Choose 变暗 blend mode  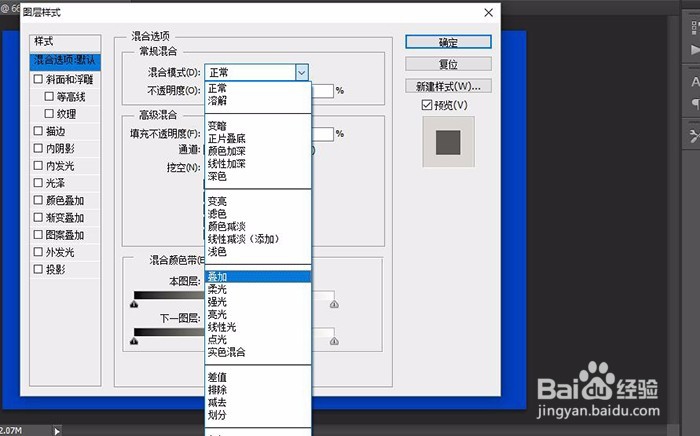[258, 126]
